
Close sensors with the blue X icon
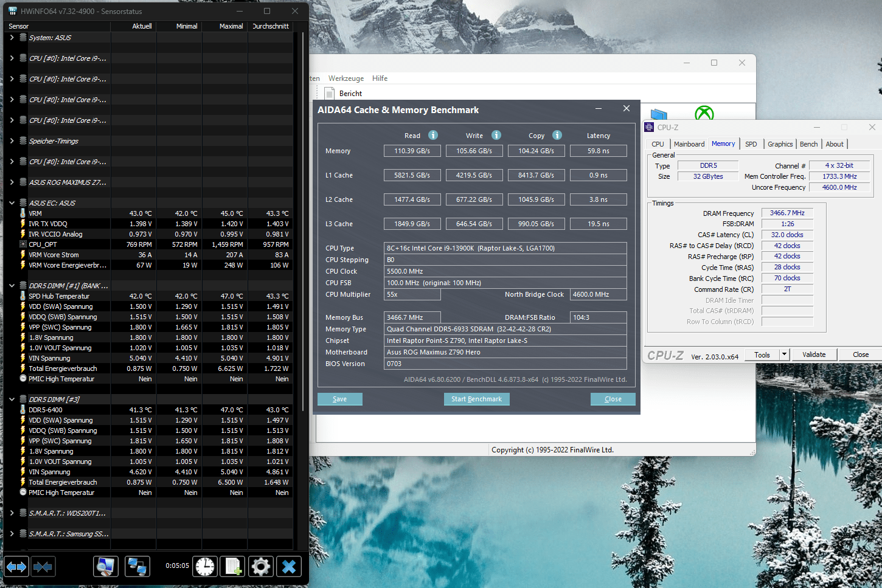coord(289,567)
